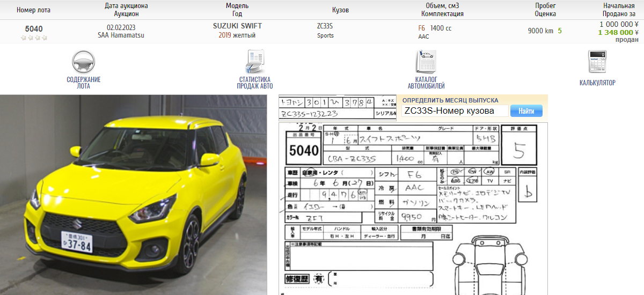Click the '2019 желтый' year and color

pos(237,35)
